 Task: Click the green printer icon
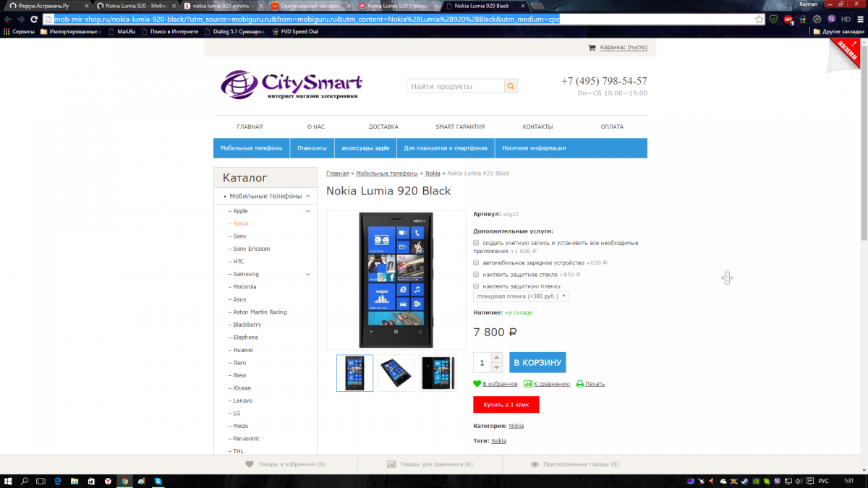[x=580, y=384]
